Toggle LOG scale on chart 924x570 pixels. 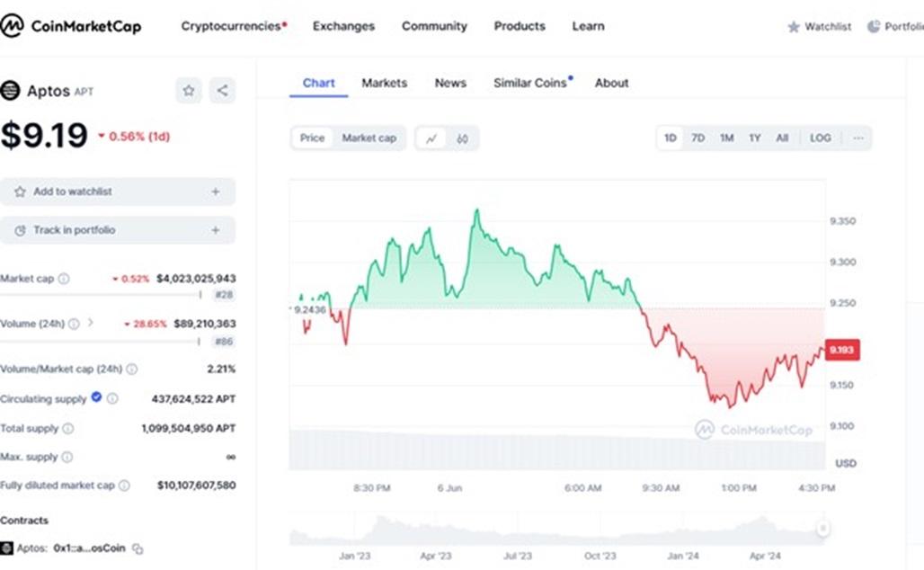click(x=821, y=138)
